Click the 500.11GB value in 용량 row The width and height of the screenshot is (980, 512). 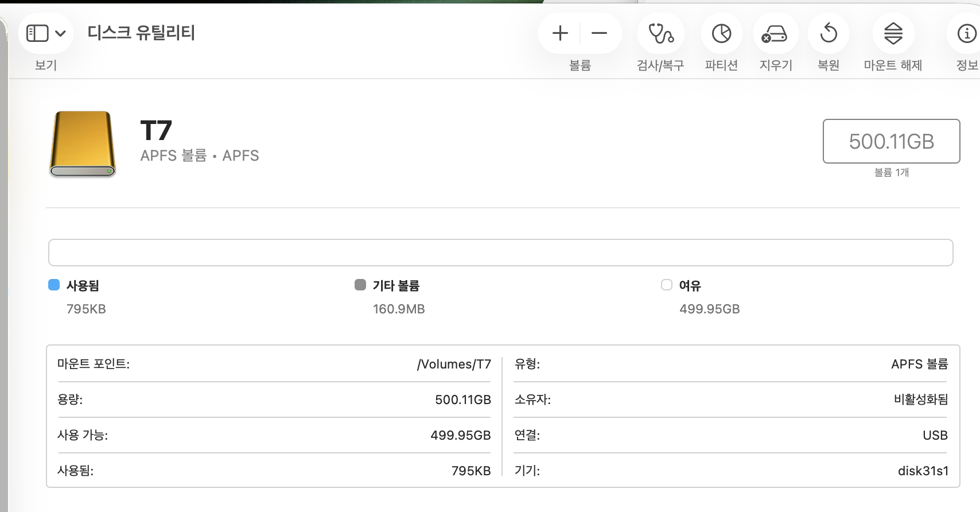coord(463,399)
